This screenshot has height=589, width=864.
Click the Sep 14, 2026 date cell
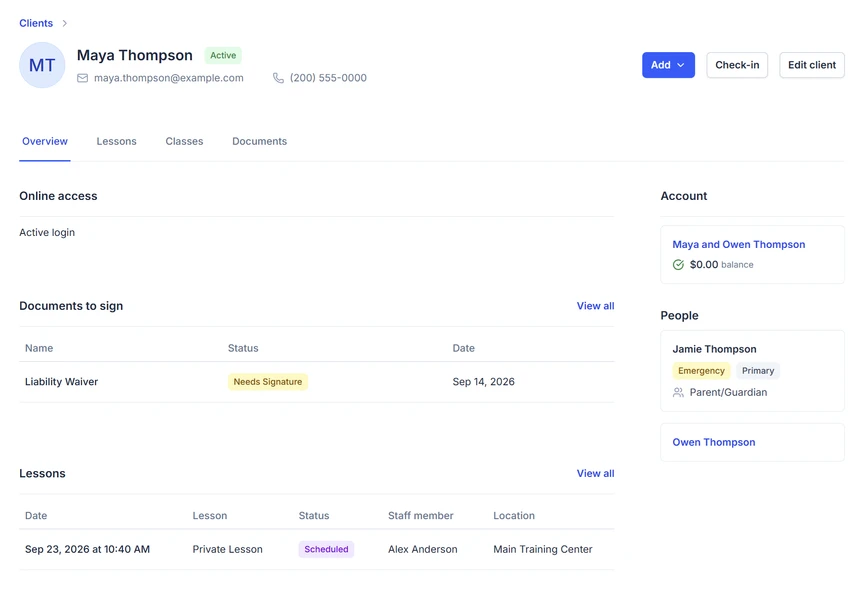(x=483, y=382)
